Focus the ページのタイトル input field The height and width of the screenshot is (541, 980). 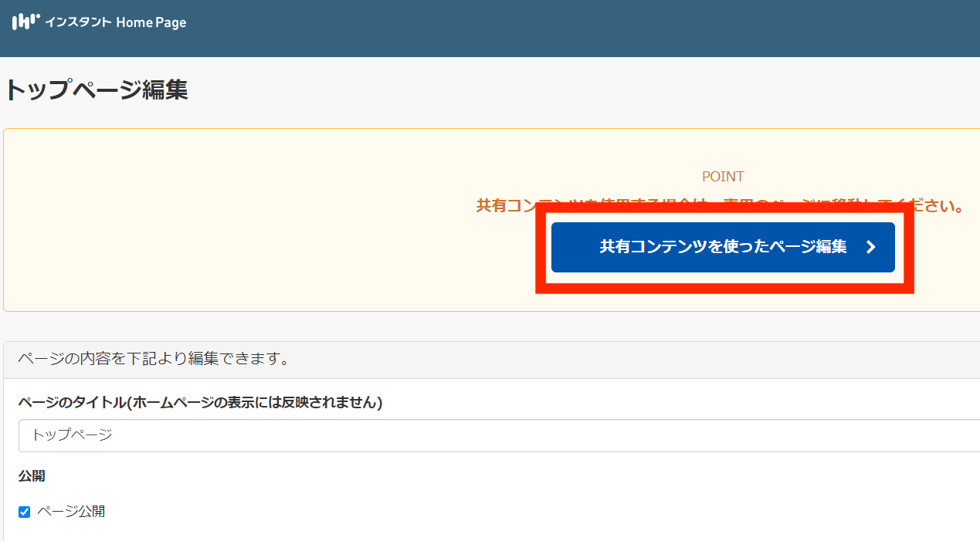tap(494, 435)
